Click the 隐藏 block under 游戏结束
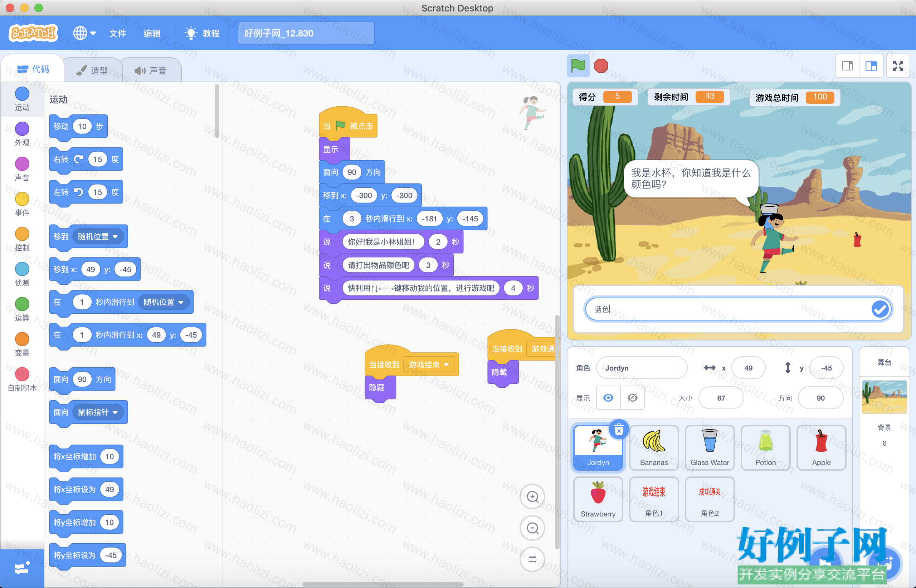 (380, 388)
